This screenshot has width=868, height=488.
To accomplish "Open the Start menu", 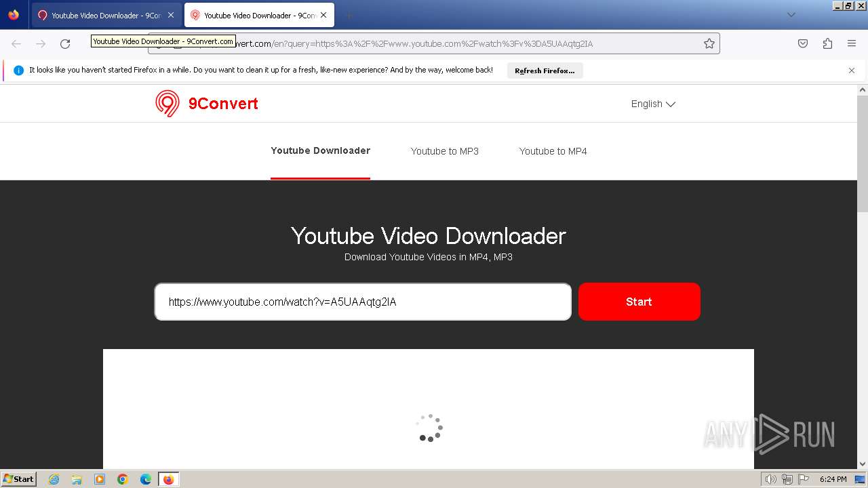I will 18,479.
